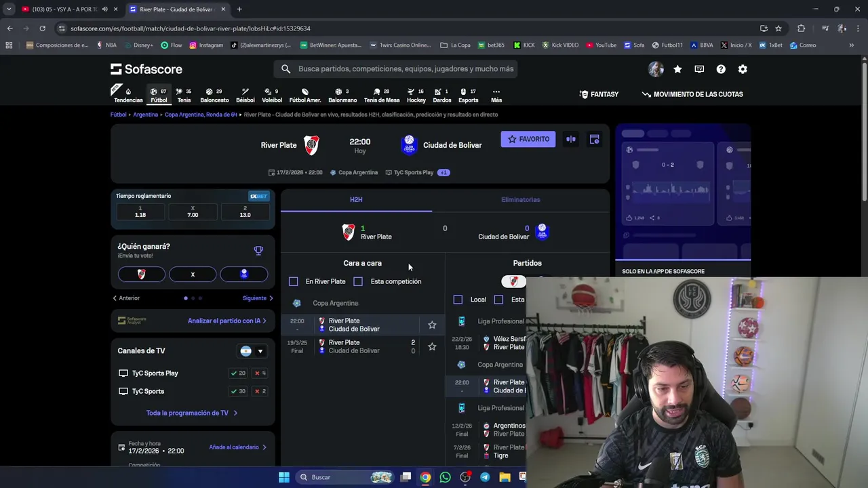Image resolution: width=868 pixels, height=488 pixels.
Task: Reload the page in Chrome
Action: point(42,28)
